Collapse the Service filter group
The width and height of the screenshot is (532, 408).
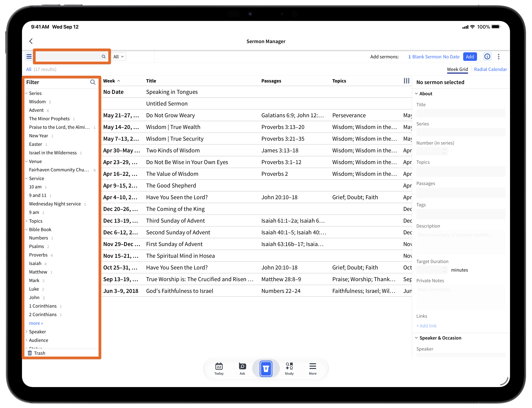(x=26, y=178)
